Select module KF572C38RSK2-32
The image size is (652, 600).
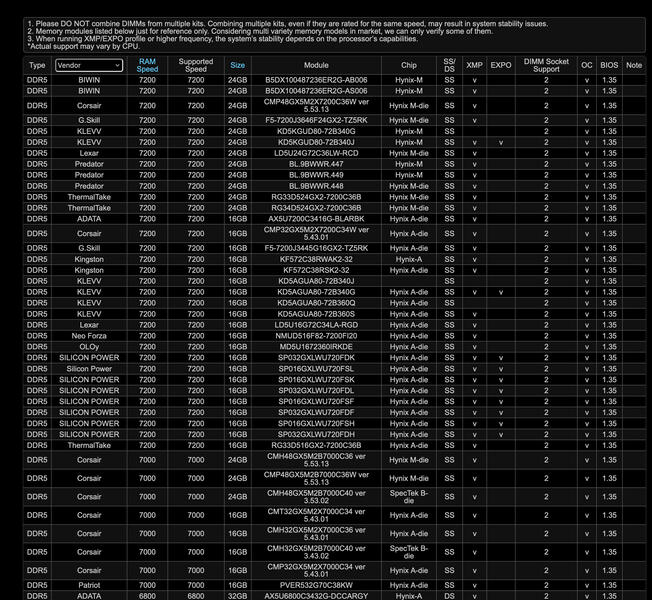tap(316, 270)
